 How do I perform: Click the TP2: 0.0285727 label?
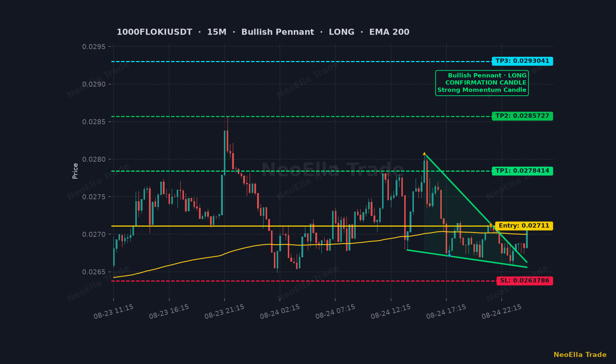pyautogui.click(x=522, y=116)
